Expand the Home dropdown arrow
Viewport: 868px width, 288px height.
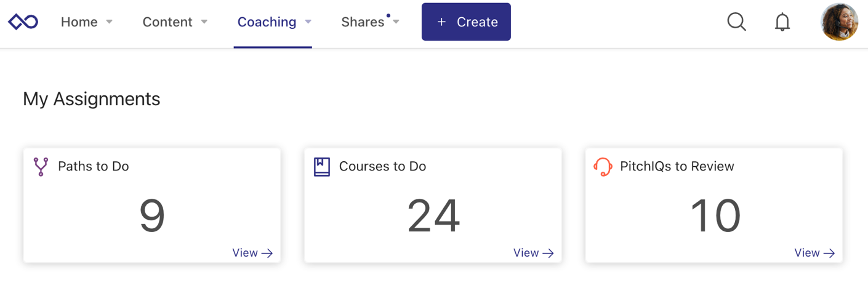(x=110, y=22)
